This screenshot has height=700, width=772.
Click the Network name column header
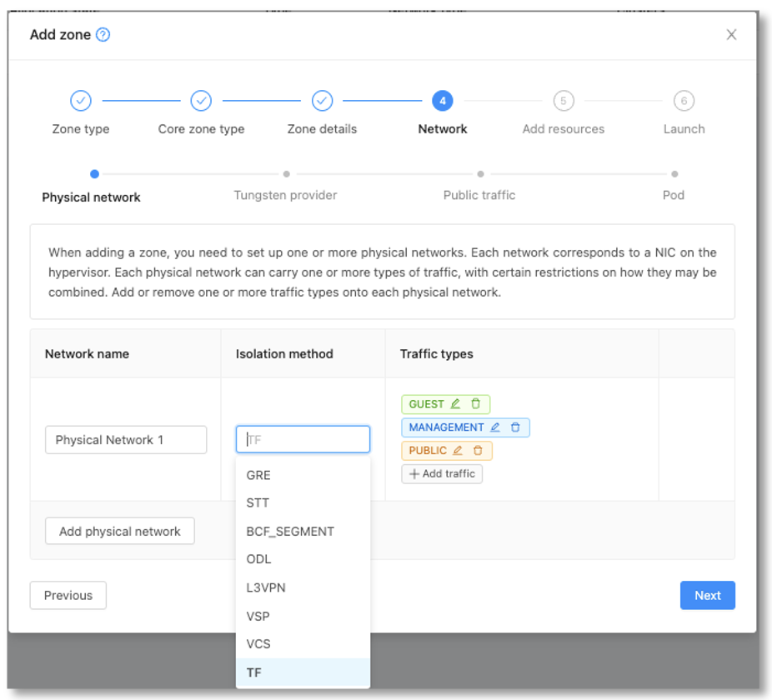coord(87,353)
